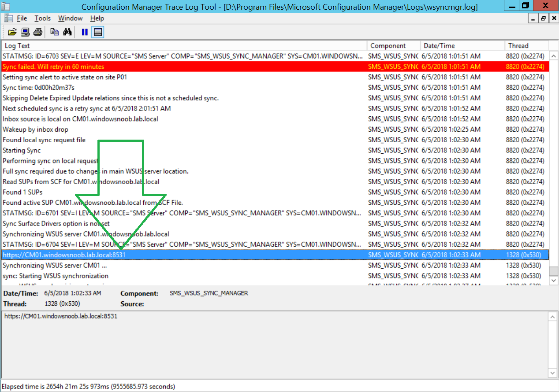Click the Thread value 1328 (0x530) in details
The width and height of the screenshot is (559, 392).
click(62, 303)
